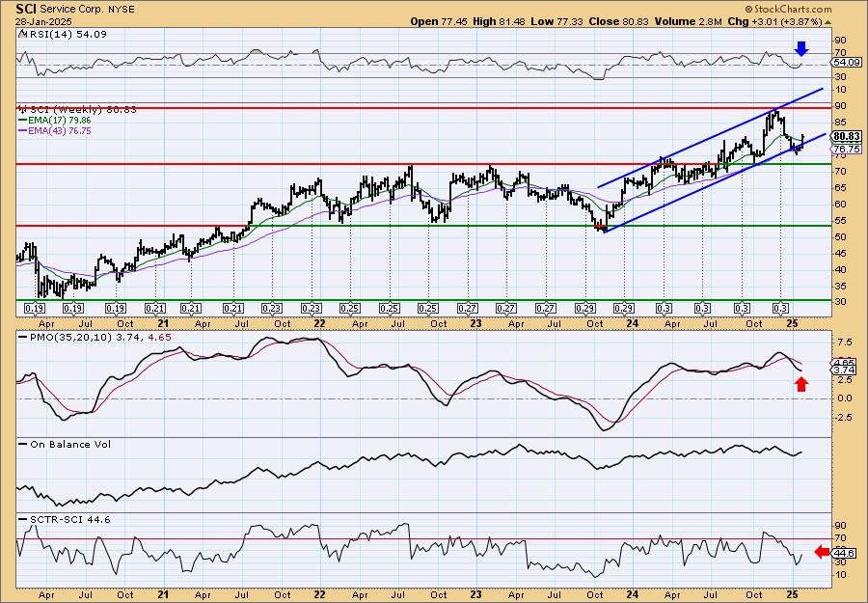Click the green up-triangle after the change percentage
Screen dimensions: 868x603
(x=828, y=22)
